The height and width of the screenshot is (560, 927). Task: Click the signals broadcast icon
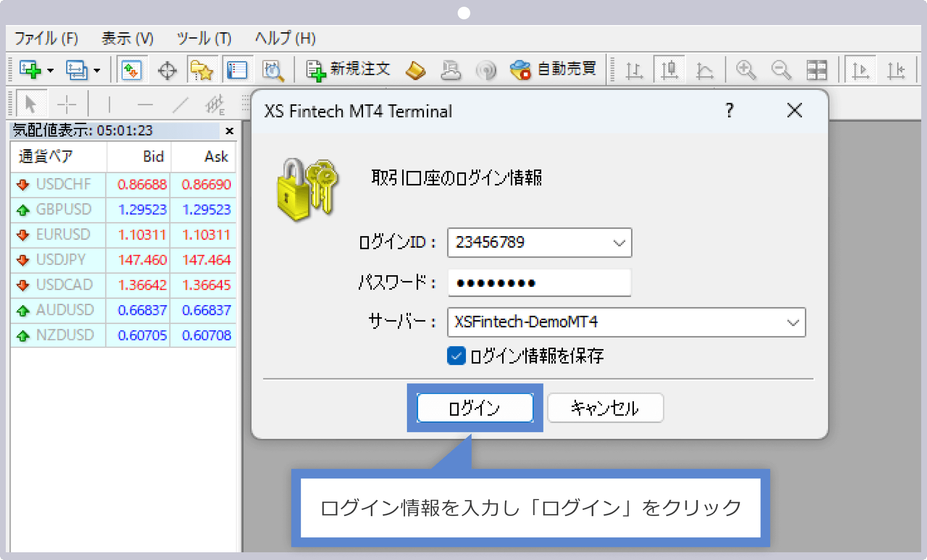486,70
